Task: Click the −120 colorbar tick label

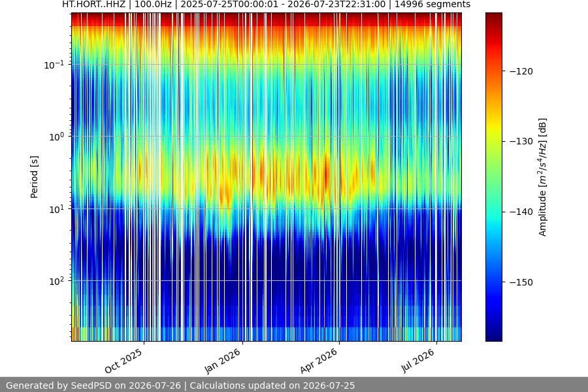Action: tap(521, 71)
